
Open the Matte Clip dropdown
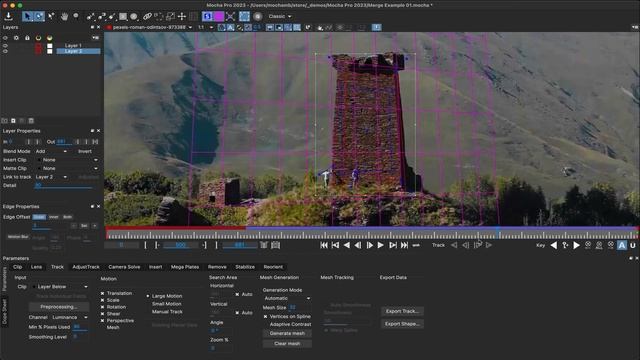(67, 169)
